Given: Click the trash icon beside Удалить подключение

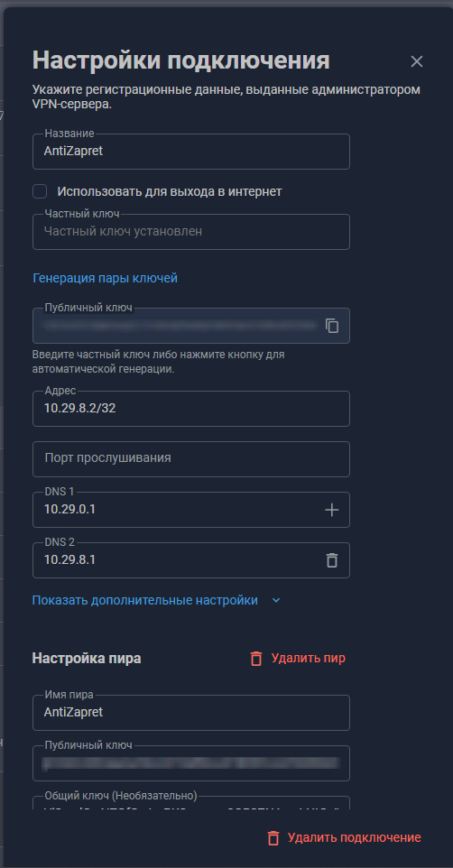Looking at the screenshot, I should [273, 838].
